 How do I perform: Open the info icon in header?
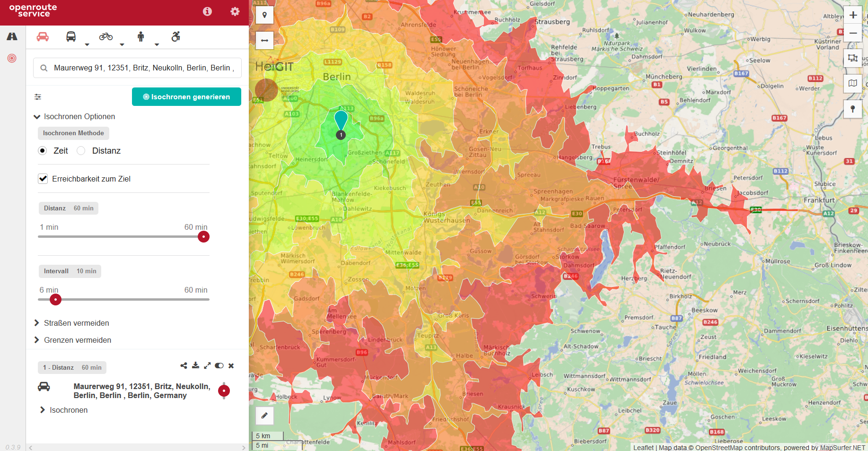point(207,12)
